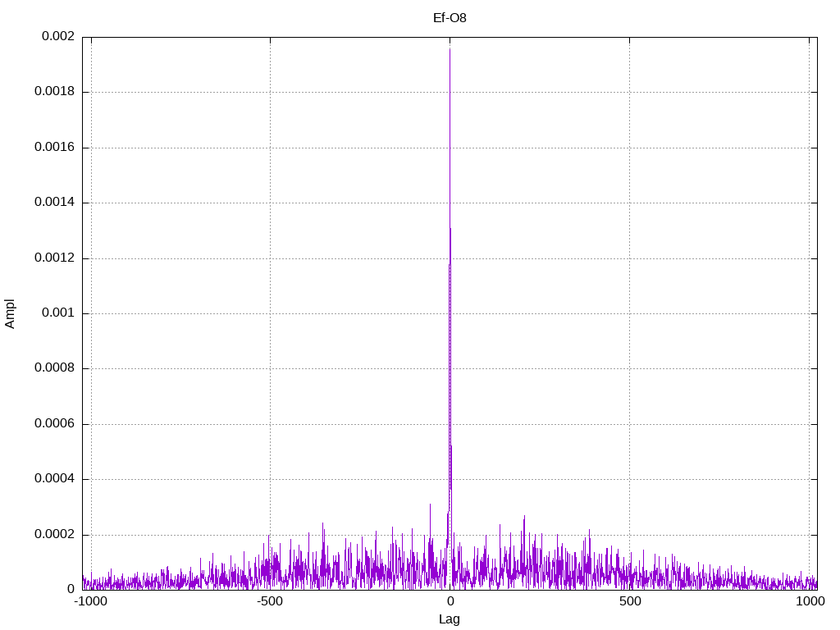
Task: Select the Lag x-axis label
Action: coord(450,619)
